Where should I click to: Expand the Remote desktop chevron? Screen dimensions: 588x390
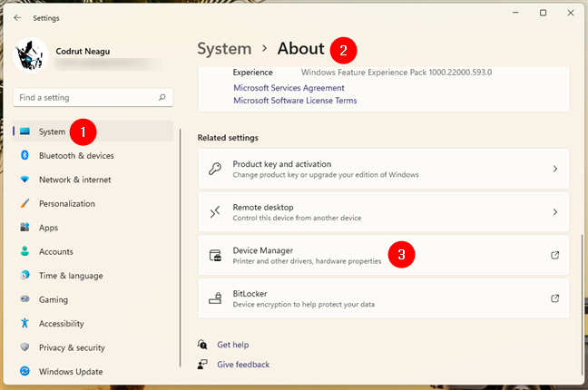click(x=555, y=212)
